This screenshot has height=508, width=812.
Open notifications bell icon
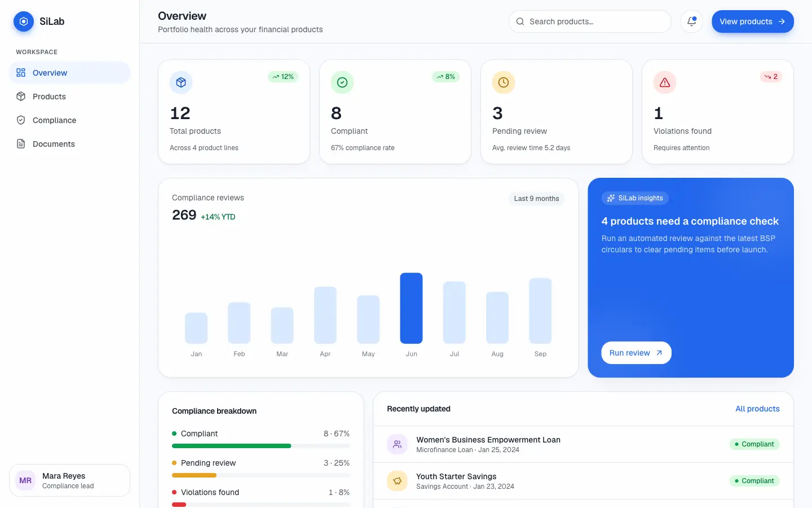(691, 21)
